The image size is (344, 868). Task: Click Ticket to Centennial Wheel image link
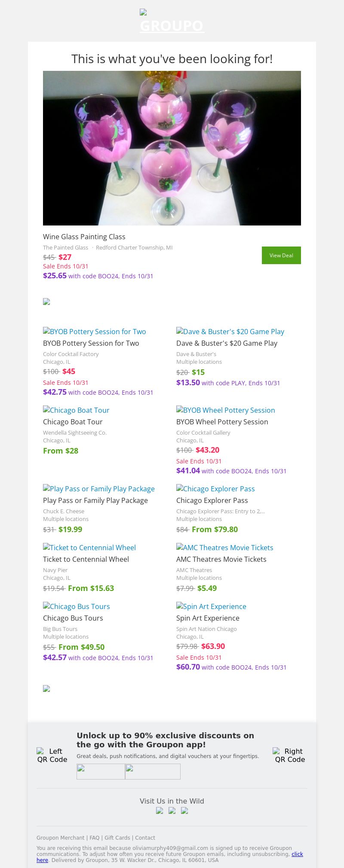coord(89,548)
